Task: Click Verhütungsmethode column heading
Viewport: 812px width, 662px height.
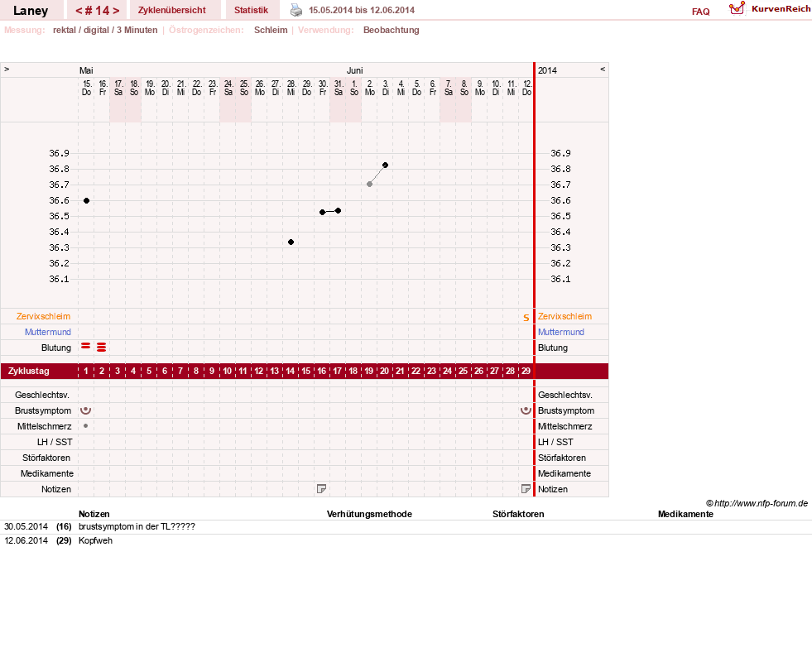Action: pyautogui.click(x=369, y=514)
